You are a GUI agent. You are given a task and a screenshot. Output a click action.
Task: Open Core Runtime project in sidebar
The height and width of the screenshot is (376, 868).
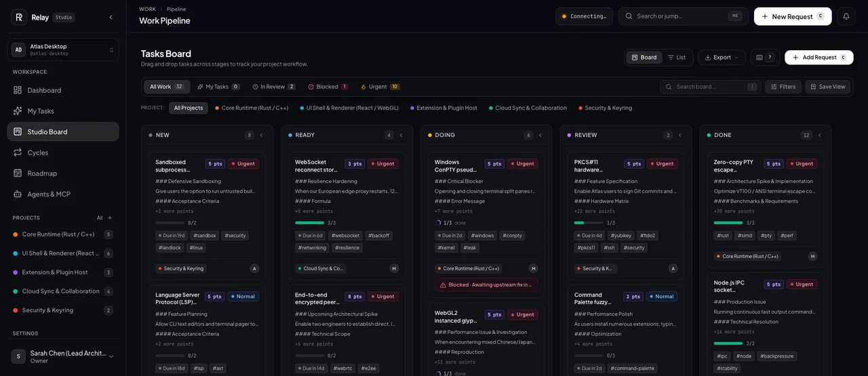click(63, 234)
